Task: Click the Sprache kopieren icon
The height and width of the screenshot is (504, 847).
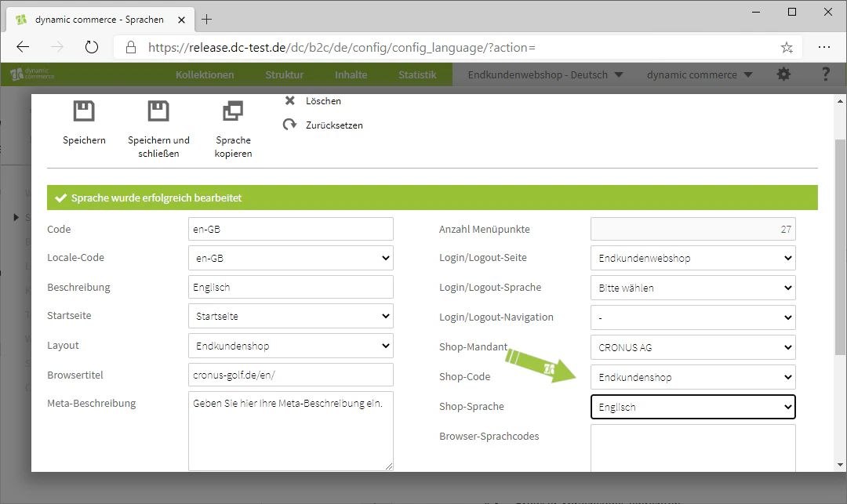Action: (x=233, y=111)
